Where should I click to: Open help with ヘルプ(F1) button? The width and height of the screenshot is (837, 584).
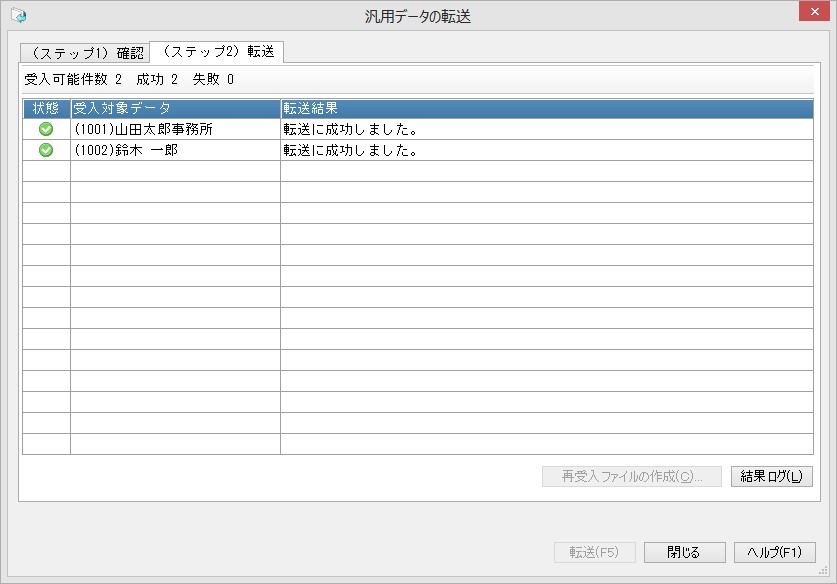(x=775, y=552)
